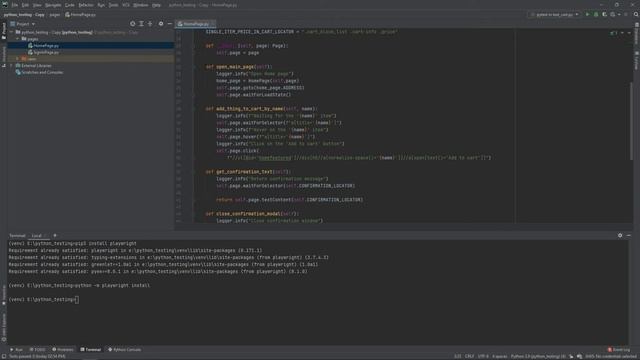Collapse the python_testing - Copy root folder
This screenshot has width=640, height=360.
coord(12,32)
